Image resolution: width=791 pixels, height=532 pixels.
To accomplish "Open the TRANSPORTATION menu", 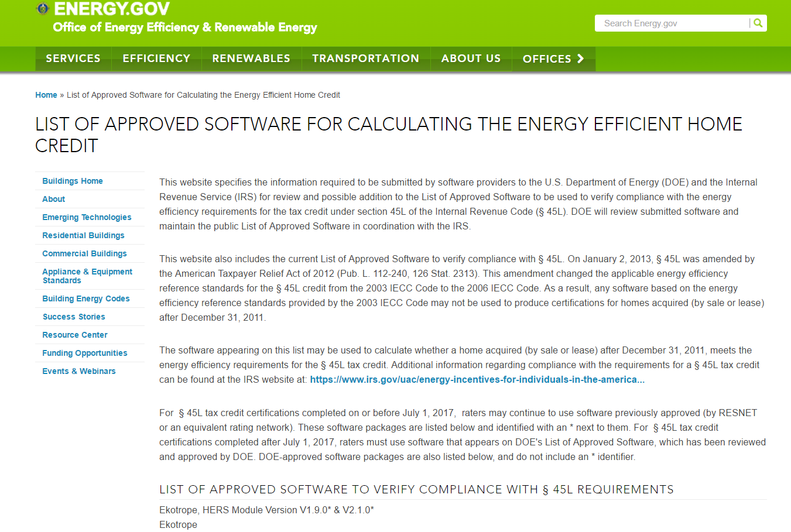I will coord(365,59).
